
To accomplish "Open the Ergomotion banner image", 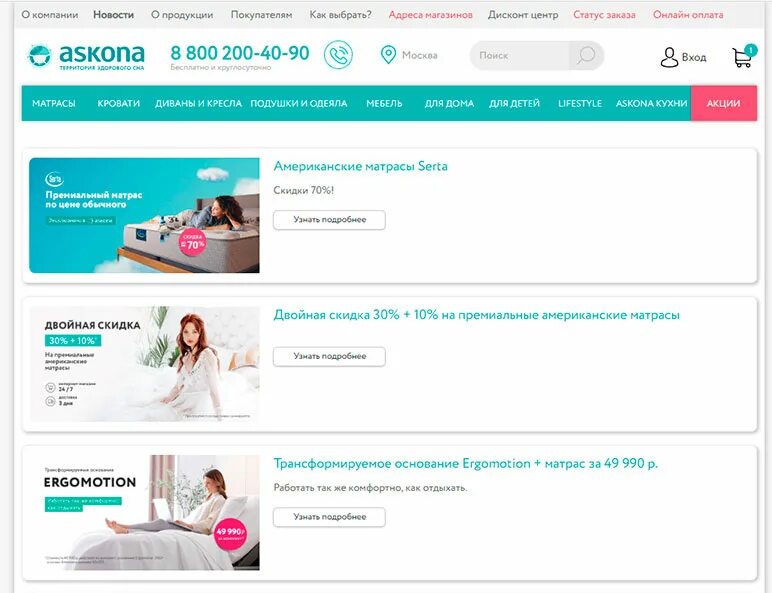I will click(x=144, y=512).
